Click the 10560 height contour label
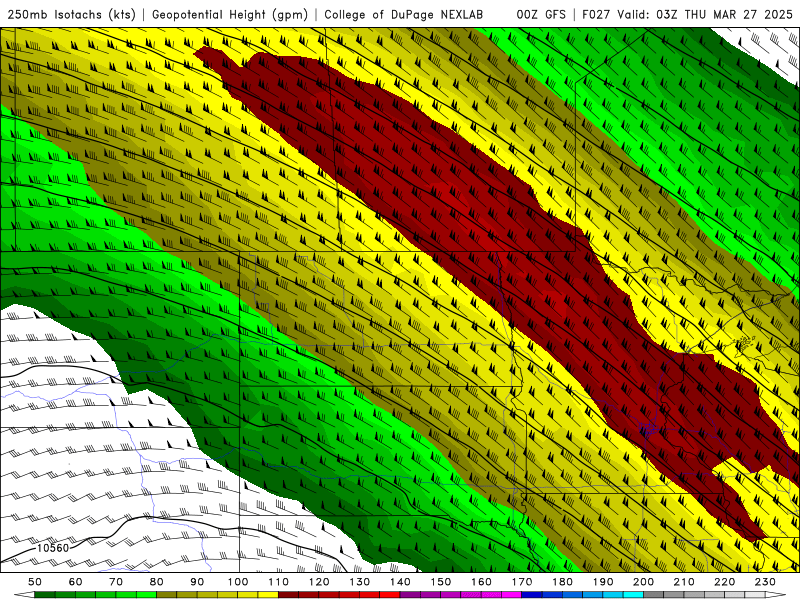Image resolution: width=800 pixels, height=600 pixels. coord(53,548)
